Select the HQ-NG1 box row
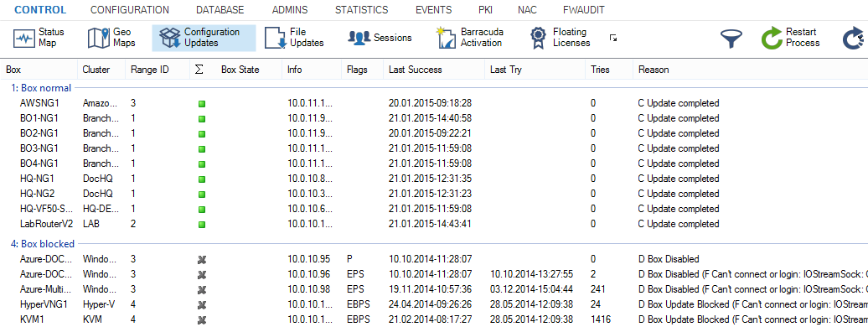868x327 pixels. 434,179
